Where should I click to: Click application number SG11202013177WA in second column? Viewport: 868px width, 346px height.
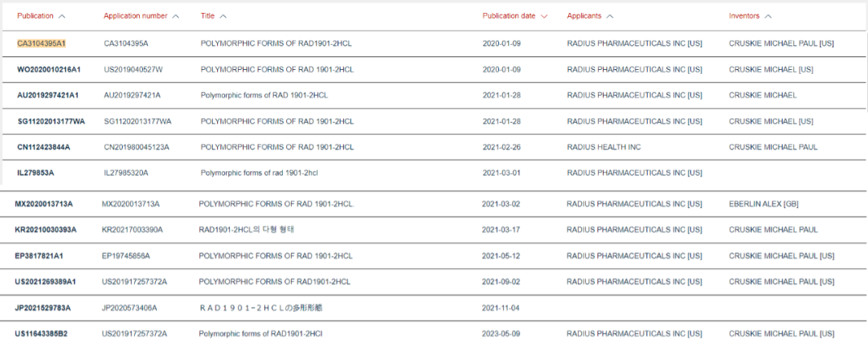tap(138, 121)
